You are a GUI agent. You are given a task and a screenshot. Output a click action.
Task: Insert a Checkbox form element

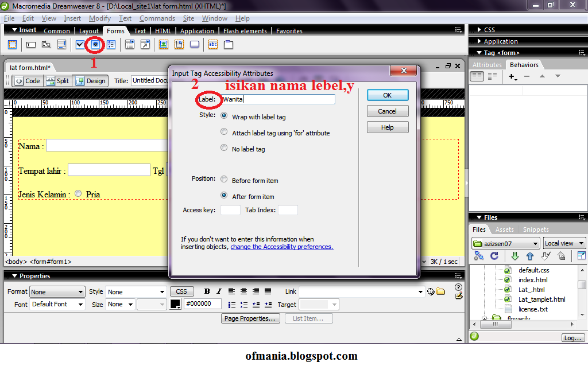[x=79, y=44]
